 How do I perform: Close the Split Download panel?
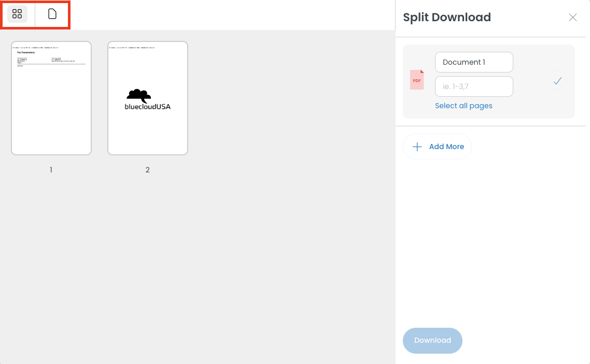click(572, 18)
